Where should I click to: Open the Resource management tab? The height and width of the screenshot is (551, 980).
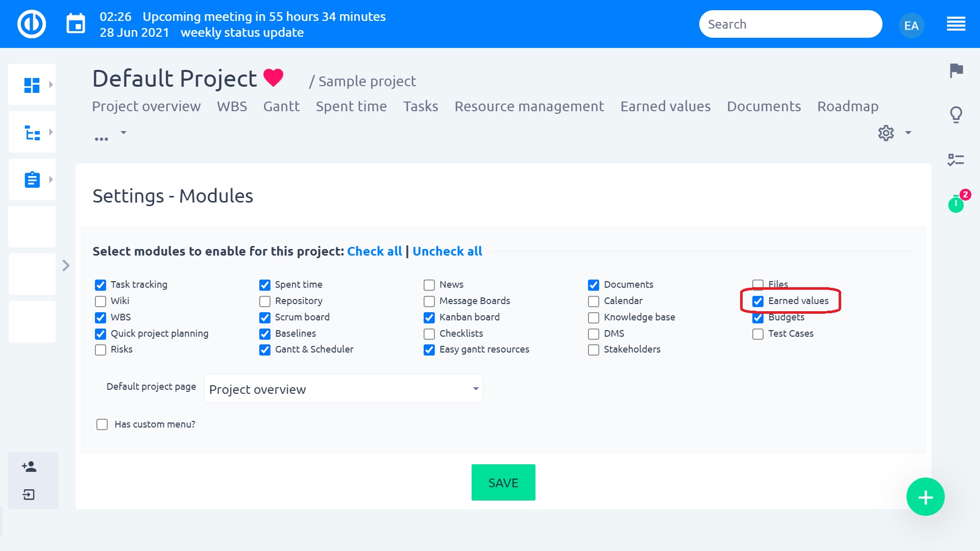[529, 106]
